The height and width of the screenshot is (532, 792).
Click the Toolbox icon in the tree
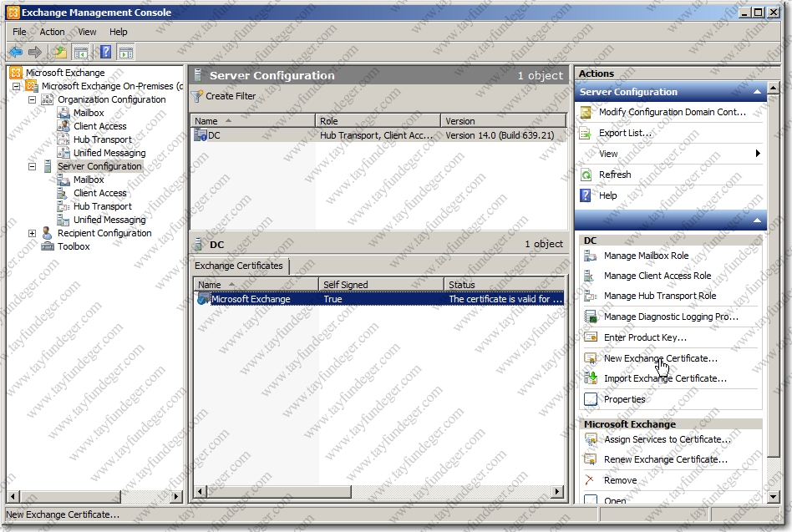48,246
